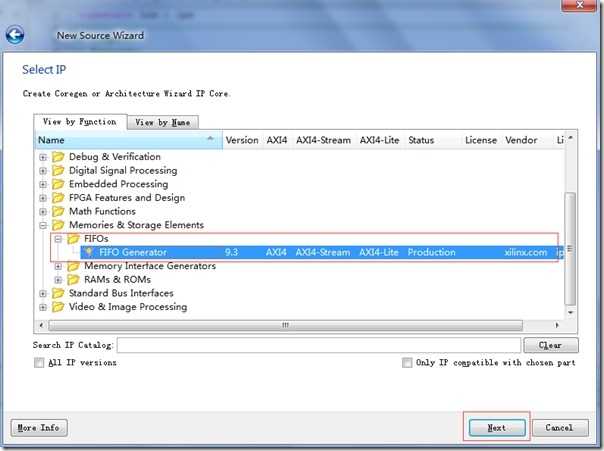This screenshot has height=451, width=604.
Task: Expand the FPGA Features and Design node
Action: pos(43,198)
